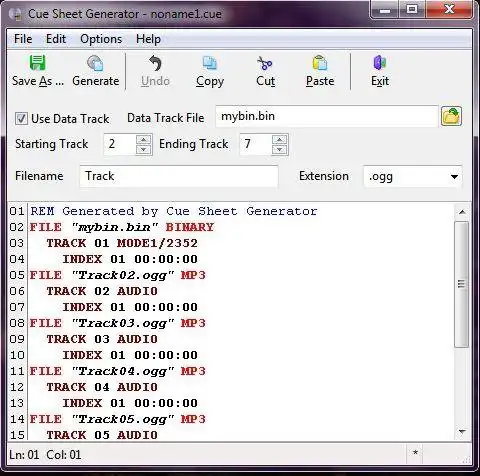Image resolution: width=480 pixels, height=476 pixels.
Task: Click the INDEX 01 line numbered 13
Action: pyautogui.click(x=130, y=403)
